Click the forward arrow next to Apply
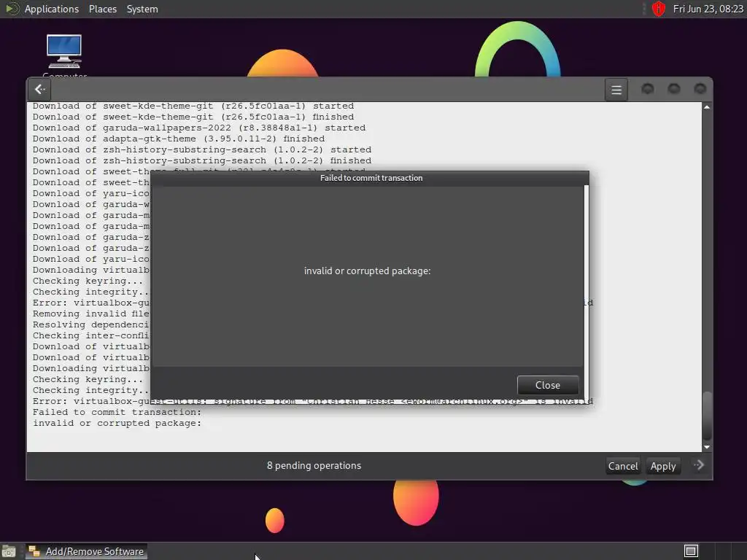This screenshot has height=560, width=747. 698,465
